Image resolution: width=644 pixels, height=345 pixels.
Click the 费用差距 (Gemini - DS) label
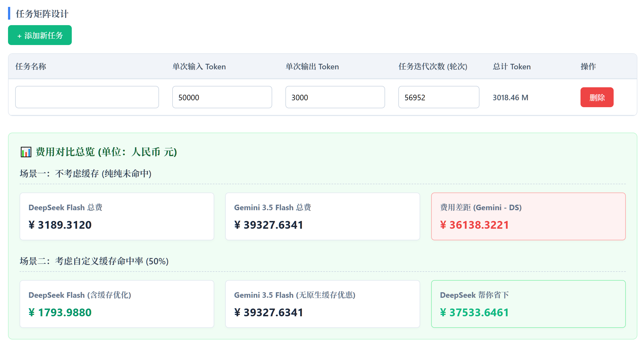click(481, 207)
